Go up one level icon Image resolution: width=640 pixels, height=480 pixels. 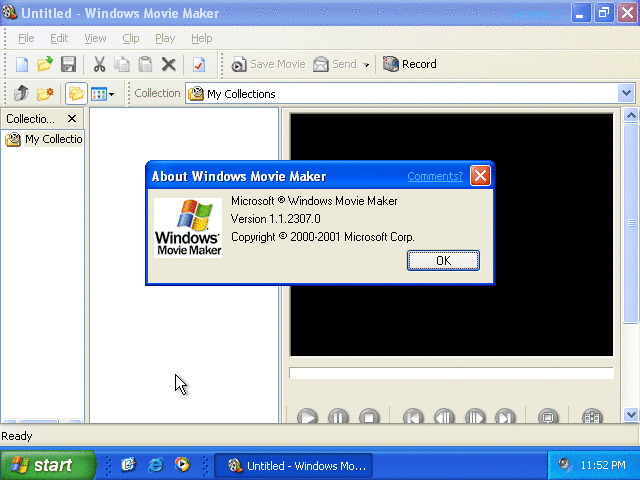(x=21, y=93)
